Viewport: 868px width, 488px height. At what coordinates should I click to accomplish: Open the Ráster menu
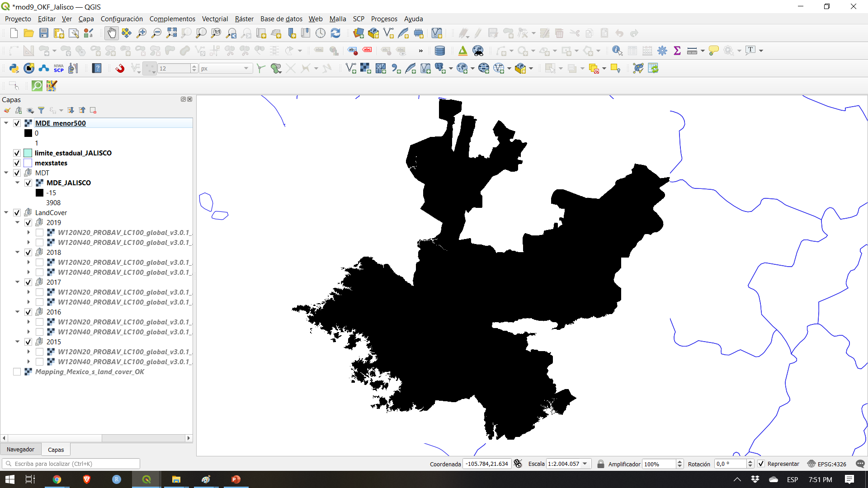[244, 19]
